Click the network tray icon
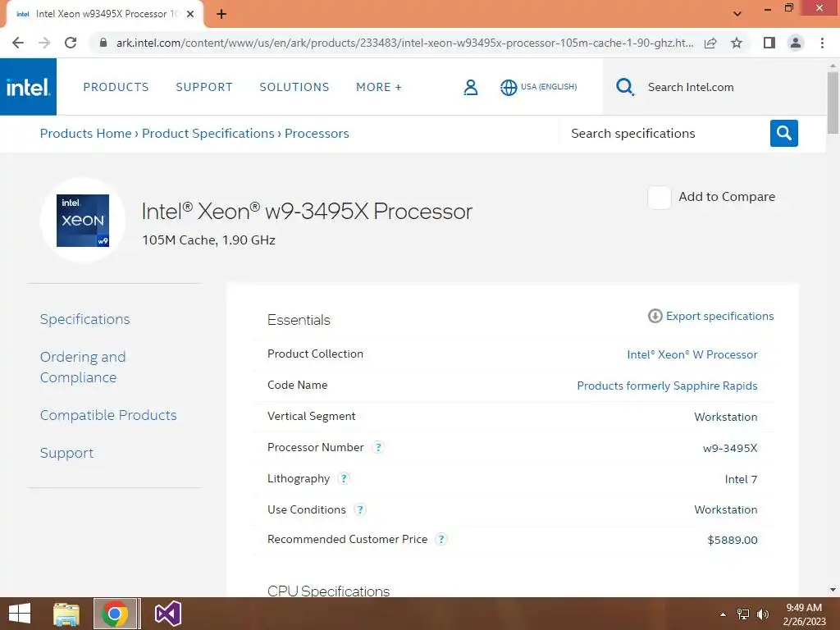Image resolution: width=840 pixels, height=630 pixels. pyautogui.click(x=743, y=614)
